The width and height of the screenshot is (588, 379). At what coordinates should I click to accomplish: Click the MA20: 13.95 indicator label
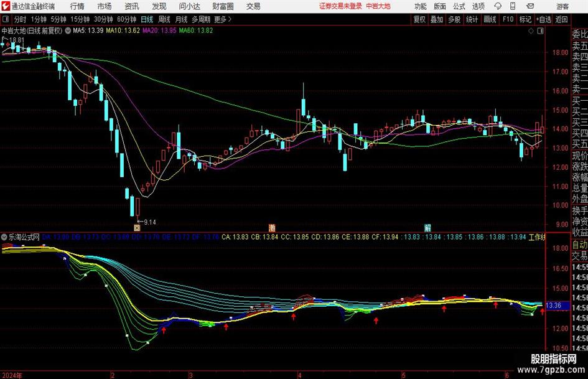tap(159, 30)
